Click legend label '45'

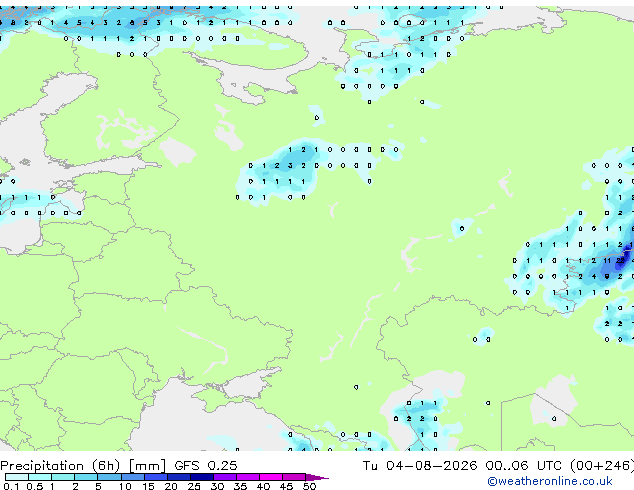click(x=286, y=486)
